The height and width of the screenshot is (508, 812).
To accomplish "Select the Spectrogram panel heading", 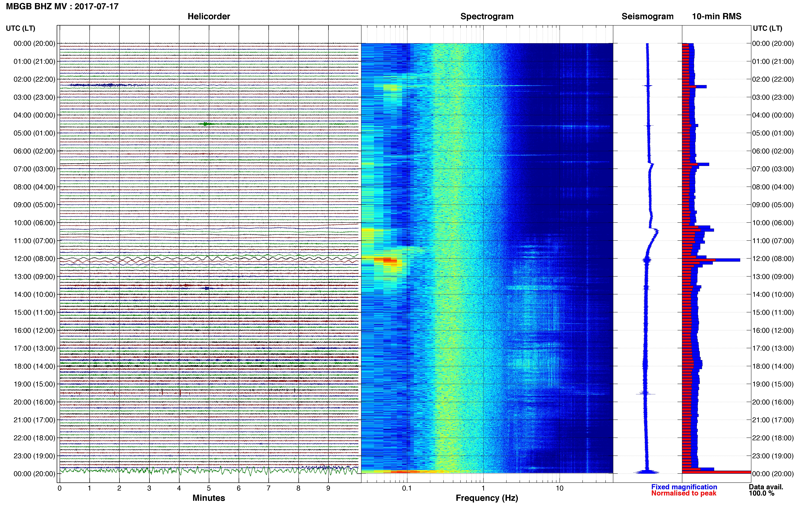I will click(487, 16).
